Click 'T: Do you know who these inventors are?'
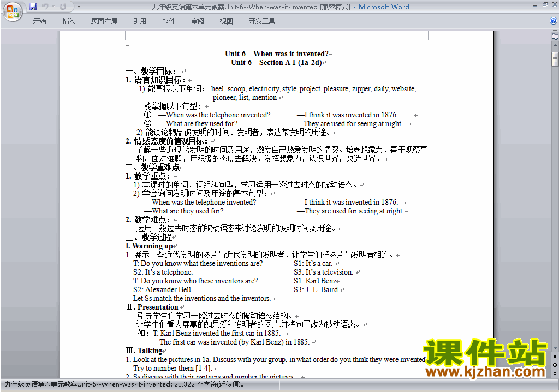 [x=195, y=281]
